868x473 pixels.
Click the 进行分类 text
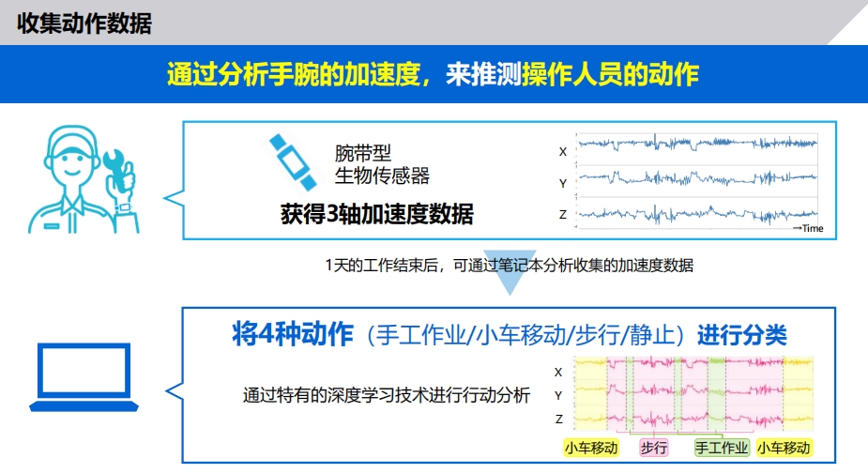741,335
